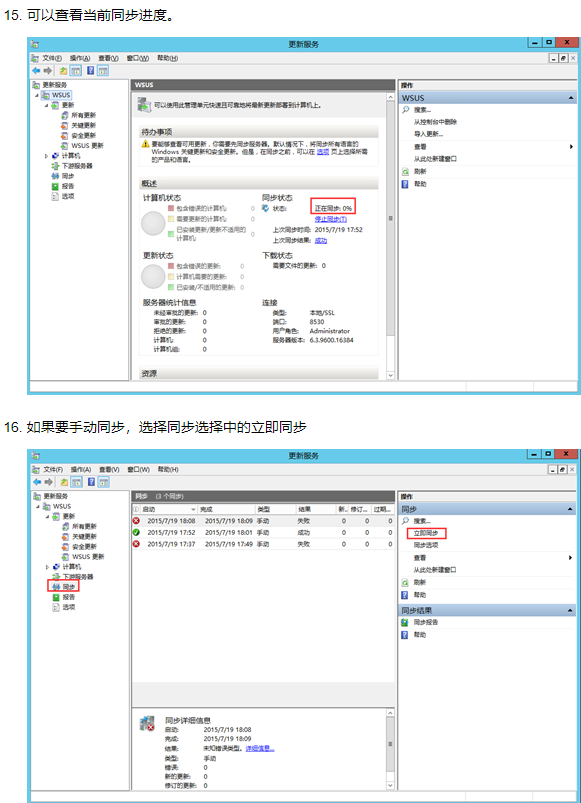The image size is (581, 803).
Task: Select 安全更新 in the upper window tree
Action: coord(78,135)
